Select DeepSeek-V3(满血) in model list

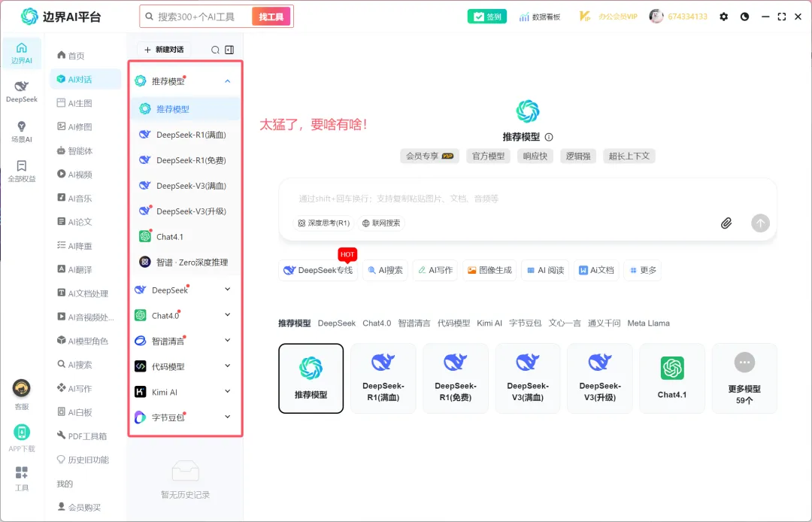pyautogui.click(x=186, y=185)
